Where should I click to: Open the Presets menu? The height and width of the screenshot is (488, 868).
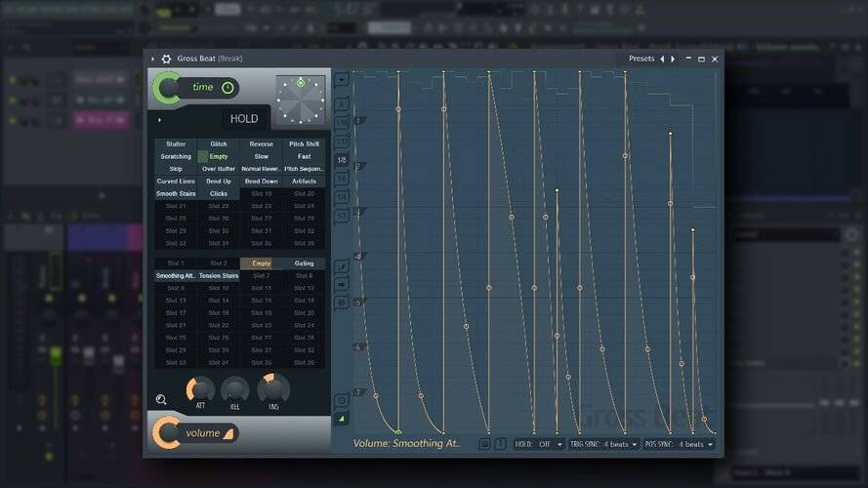tap(641, 59)
